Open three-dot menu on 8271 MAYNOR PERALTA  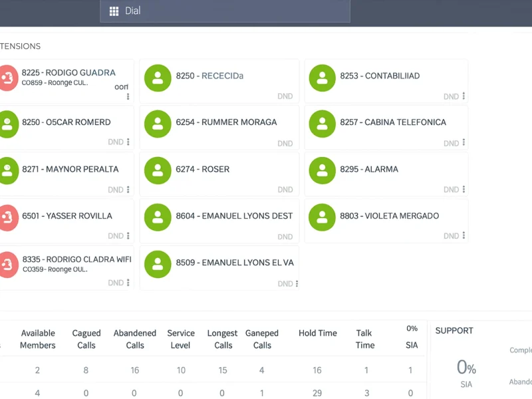pos(128,190)
